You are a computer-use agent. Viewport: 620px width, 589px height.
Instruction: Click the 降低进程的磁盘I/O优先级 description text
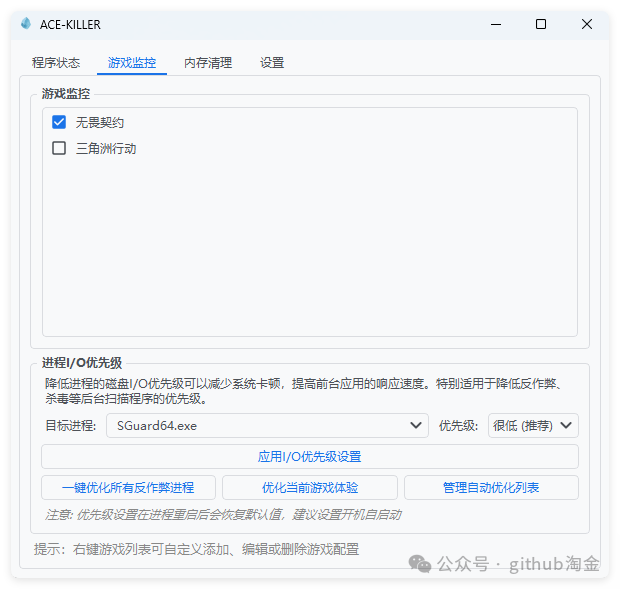click(303, 391)
